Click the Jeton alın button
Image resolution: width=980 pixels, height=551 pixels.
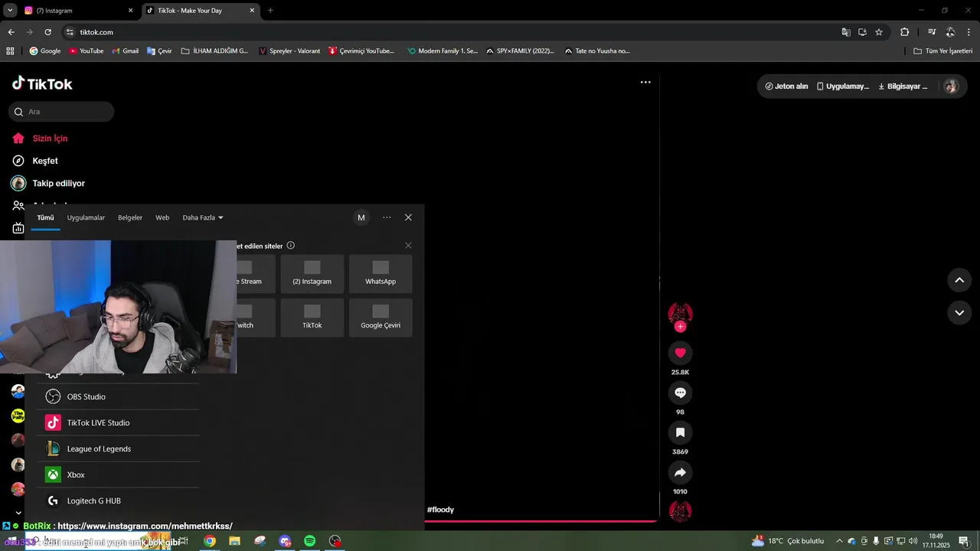click(786, 86)
